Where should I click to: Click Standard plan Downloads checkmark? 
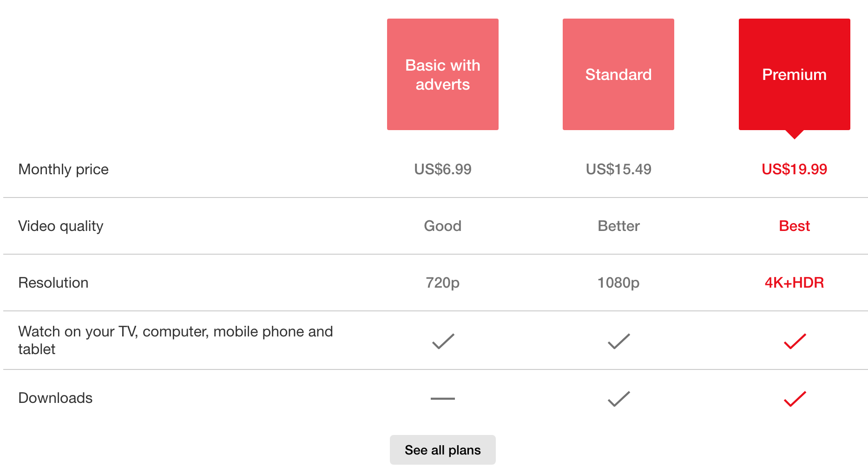coord(618,398)
